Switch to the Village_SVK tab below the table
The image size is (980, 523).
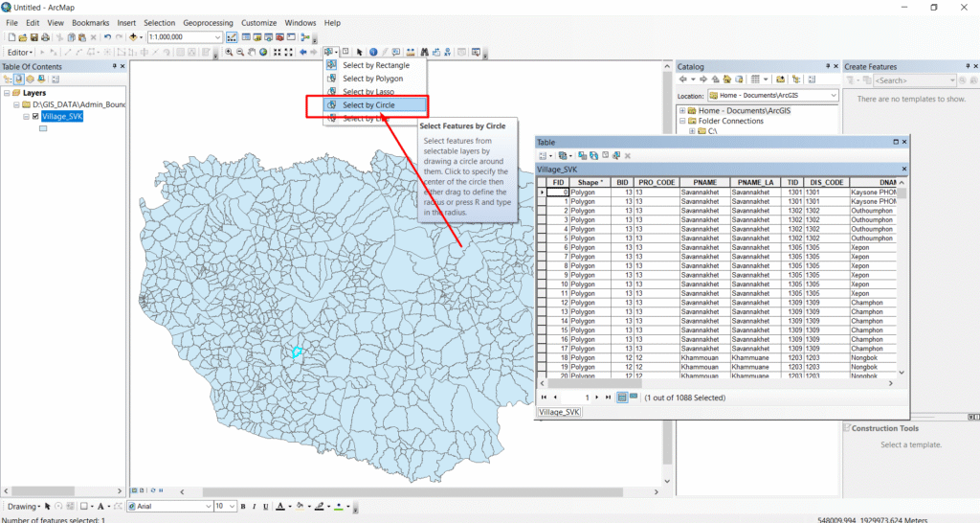tap(559, 412)
